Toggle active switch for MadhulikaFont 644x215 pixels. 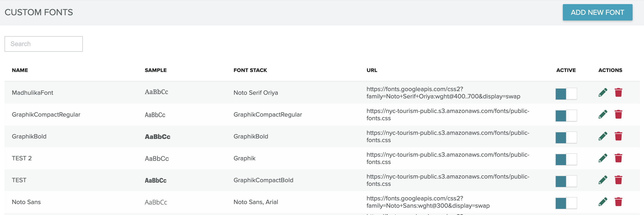pos(566,94)
